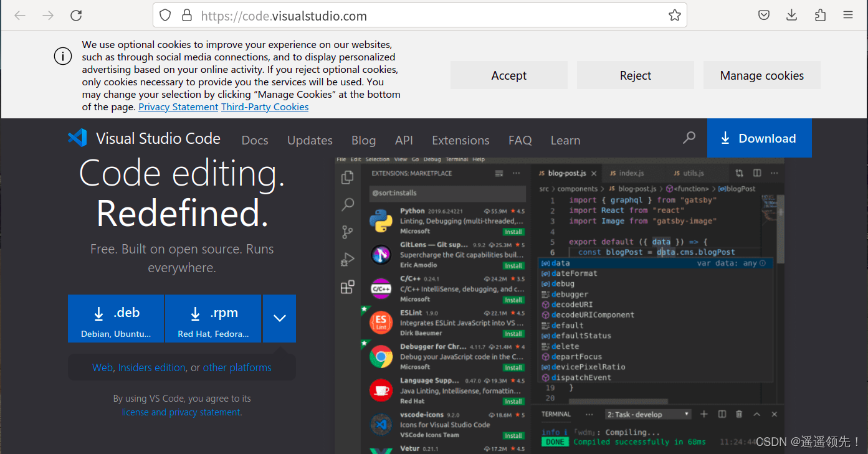Open the Blog navigation item

(363, 140)
